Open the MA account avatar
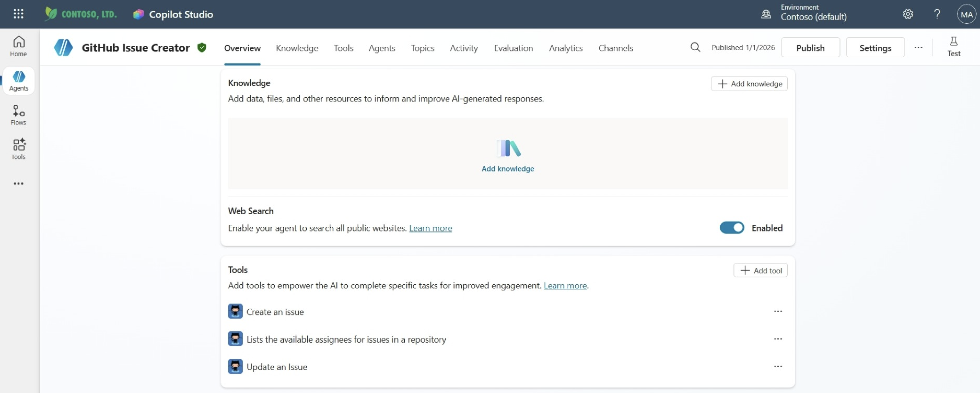This screenshot has width=980, height=393. (x=966, y=14)
